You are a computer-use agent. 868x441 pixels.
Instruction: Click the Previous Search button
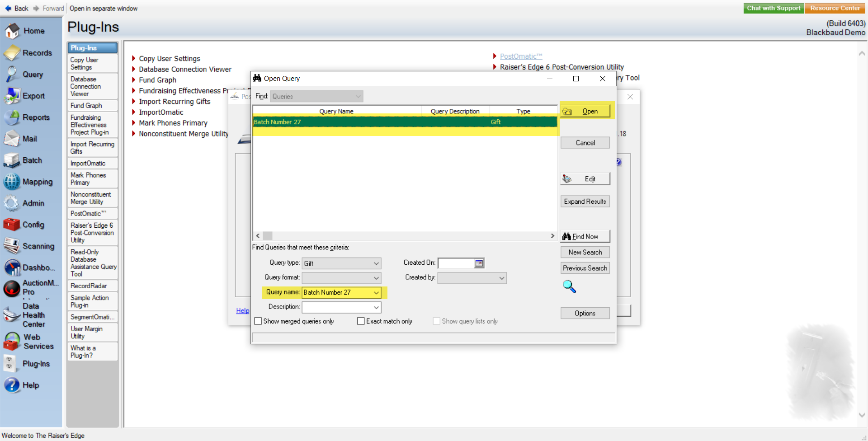pos(585,268)
